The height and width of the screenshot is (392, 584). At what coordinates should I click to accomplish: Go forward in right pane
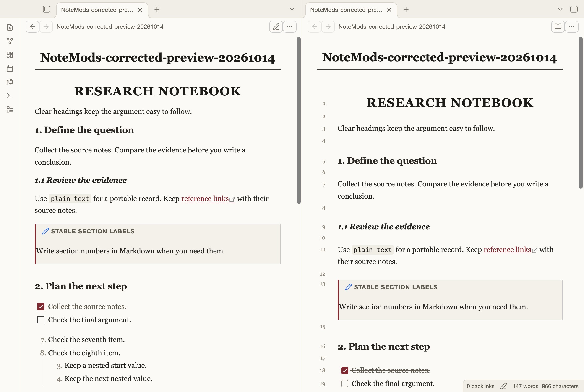(328, 26)
